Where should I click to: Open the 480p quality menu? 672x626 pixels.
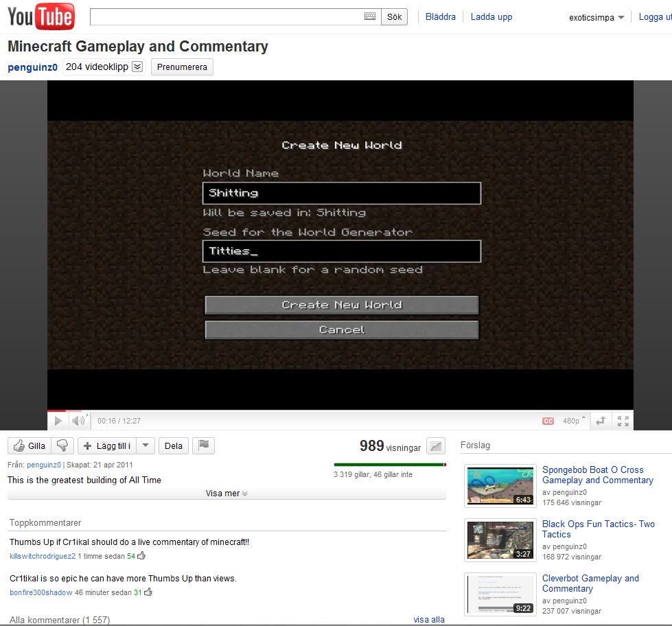pyautogui.click(x=573, y=421)
